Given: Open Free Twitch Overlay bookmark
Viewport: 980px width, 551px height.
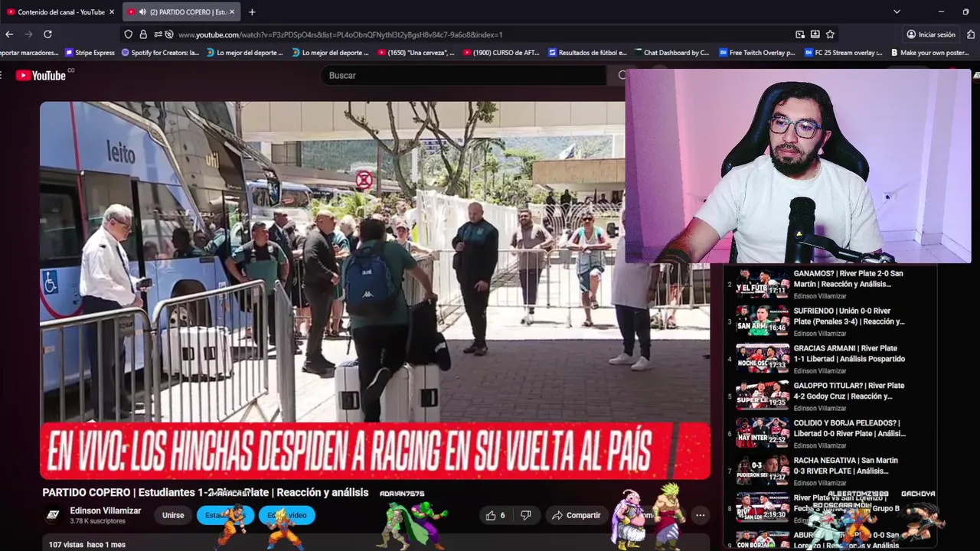Looking at the screenshot, I should point(757,53).
